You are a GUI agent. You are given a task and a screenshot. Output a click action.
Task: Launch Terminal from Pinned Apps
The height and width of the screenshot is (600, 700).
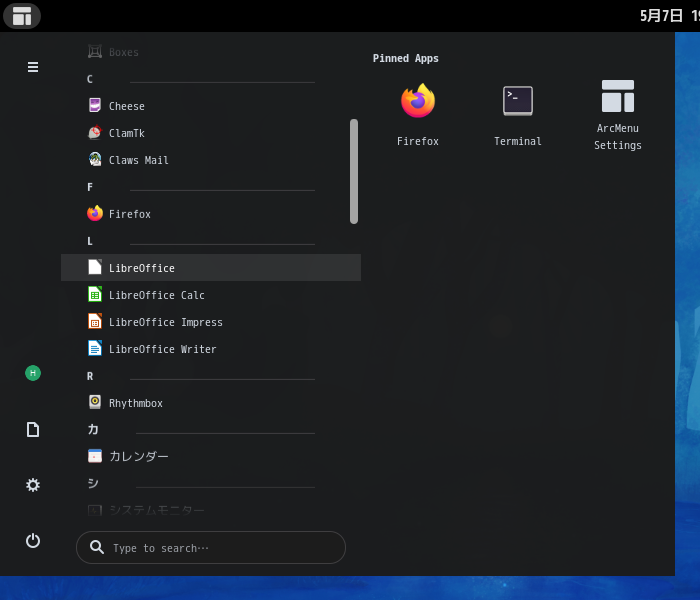click(x=518, y=115)
